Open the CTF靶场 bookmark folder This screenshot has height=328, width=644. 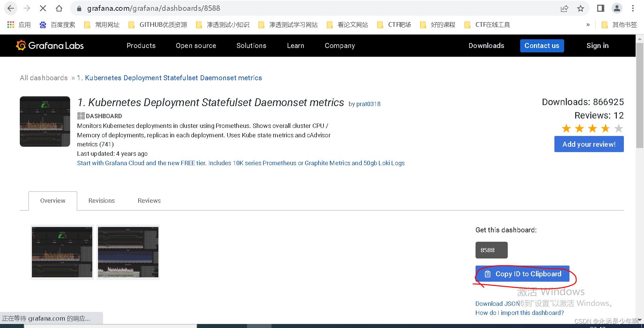[394, 25]
